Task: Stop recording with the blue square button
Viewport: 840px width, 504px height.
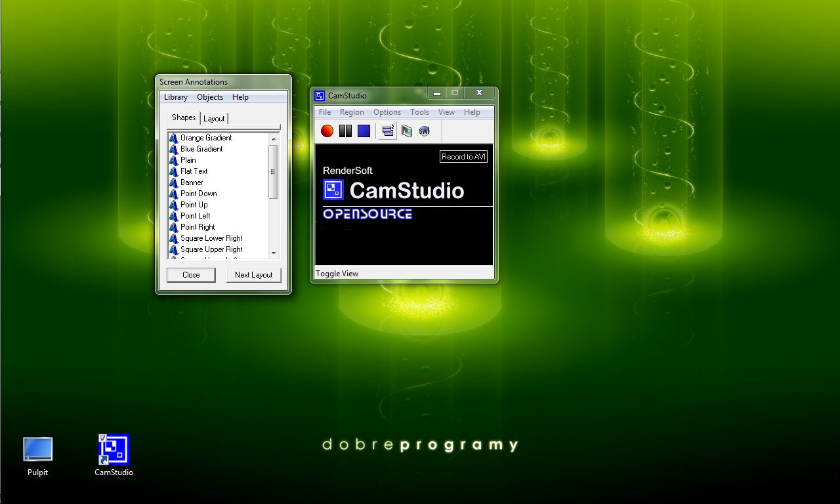Action: [x=364, y=131]
